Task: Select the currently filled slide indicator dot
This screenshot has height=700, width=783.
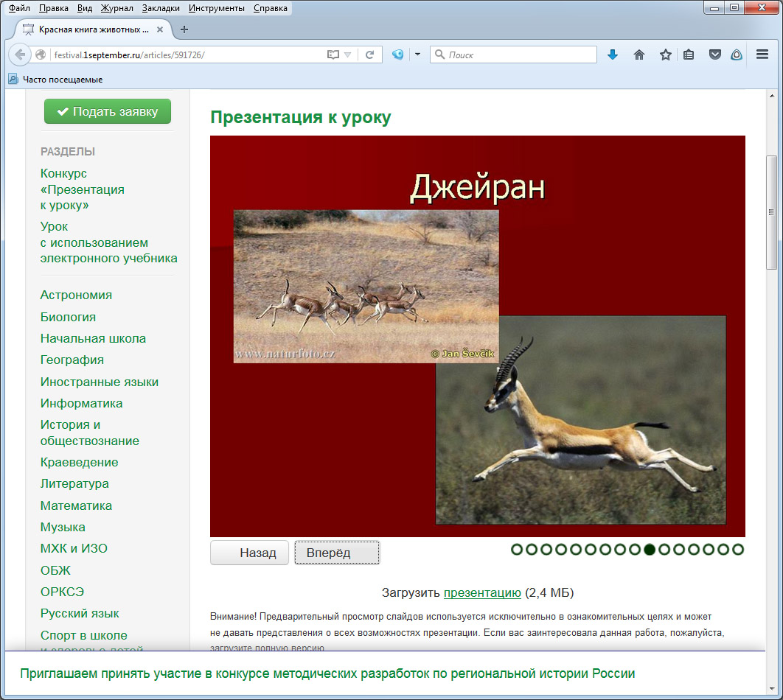Action: click(x=650, y=549)
